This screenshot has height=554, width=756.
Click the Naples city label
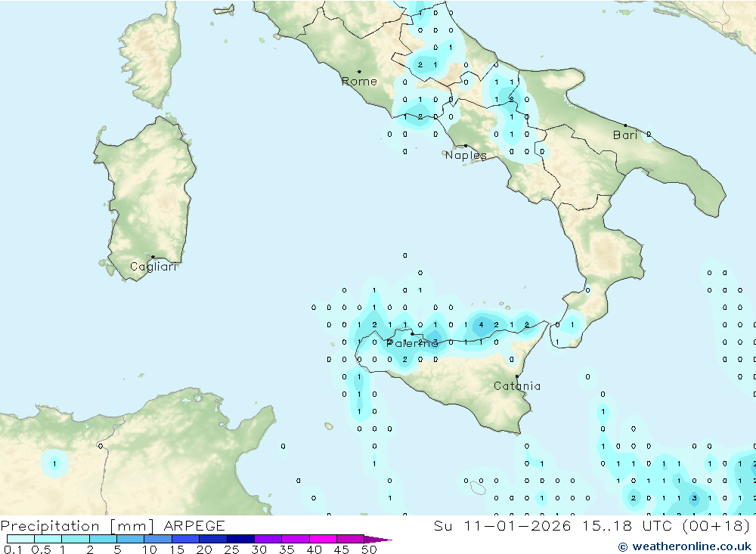click(x=466, y=155)
